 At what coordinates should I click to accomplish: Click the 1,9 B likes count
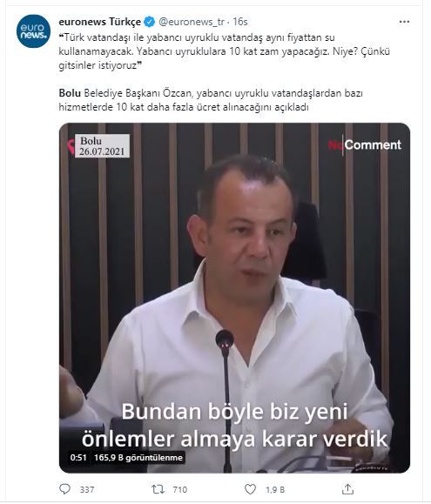[275, 489]
